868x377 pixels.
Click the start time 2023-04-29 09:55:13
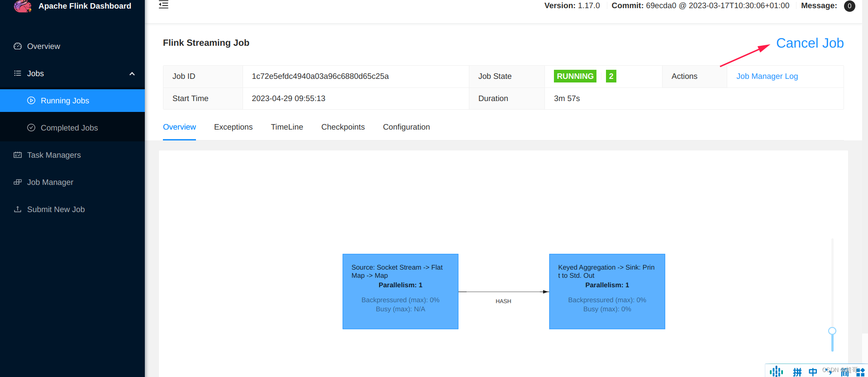(288, 98)
